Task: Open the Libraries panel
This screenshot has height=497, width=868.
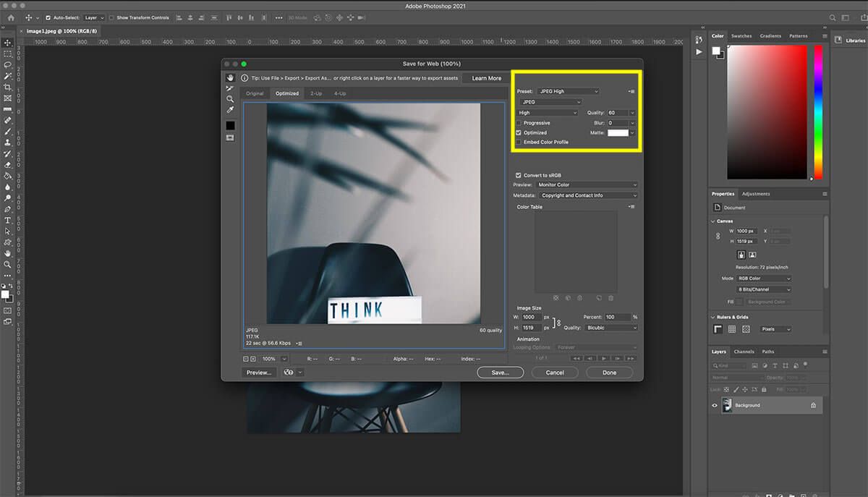Action: click(x=851, y=41)
